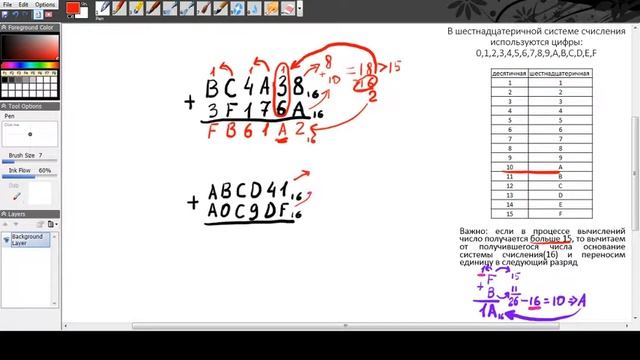Click the pen preview box in Tool Options
Viewport: 640px width, 360px height.
30,134
